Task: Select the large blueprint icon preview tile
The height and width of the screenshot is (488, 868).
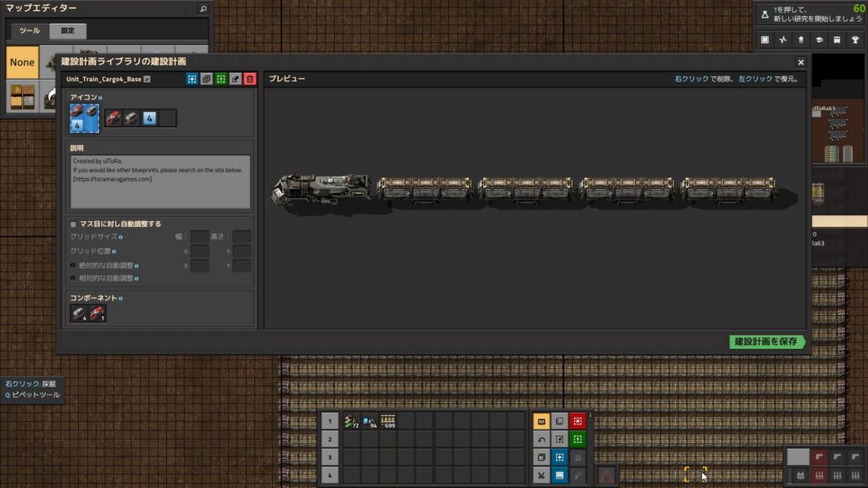Action: pos(85,119)
